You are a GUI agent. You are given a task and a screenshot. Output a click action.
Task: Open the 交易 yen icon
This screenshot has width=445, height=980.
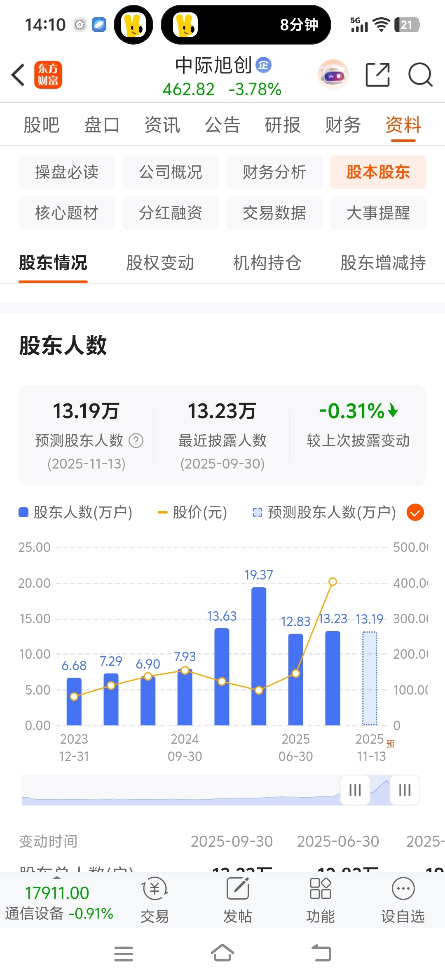pyautogui.click(x=155, y=888)
